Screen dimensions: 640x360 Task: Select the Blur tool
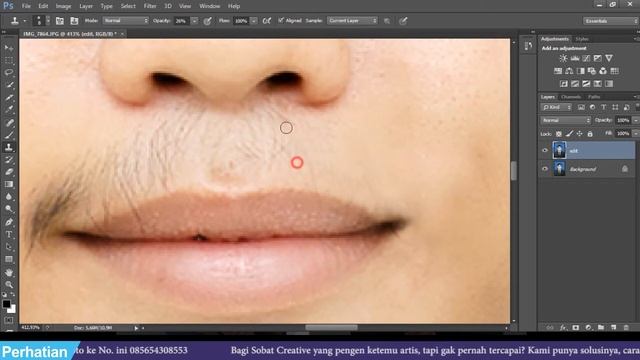click(9, 196)
